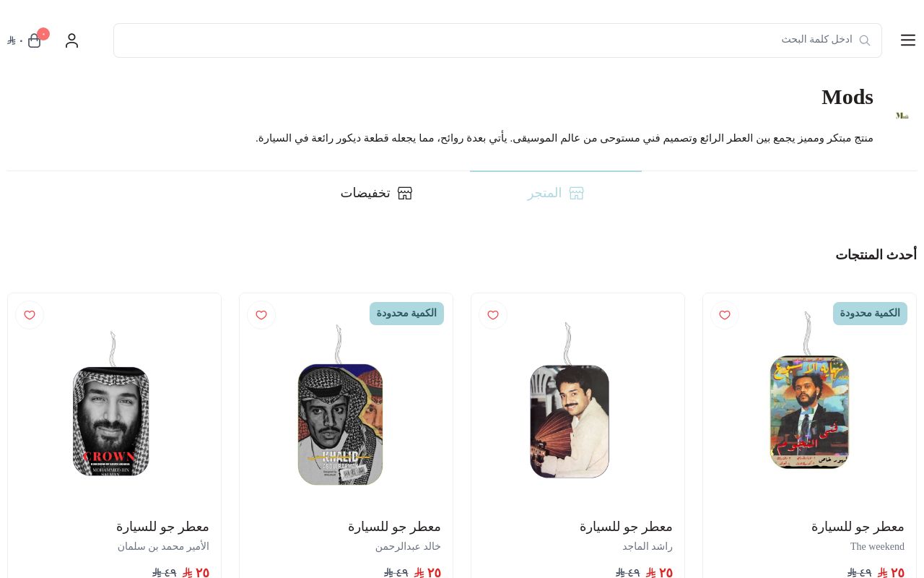Open the user account icon

click(71, 40)
